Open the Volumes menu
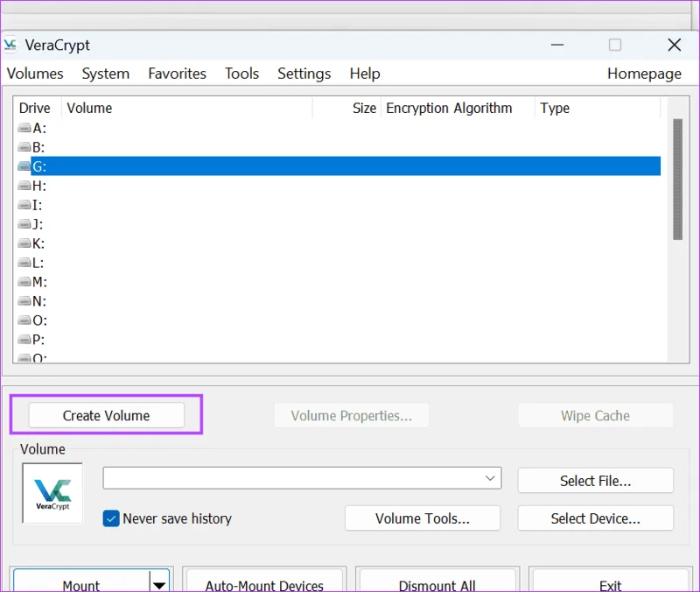700x592 pixels. (35, 74)
